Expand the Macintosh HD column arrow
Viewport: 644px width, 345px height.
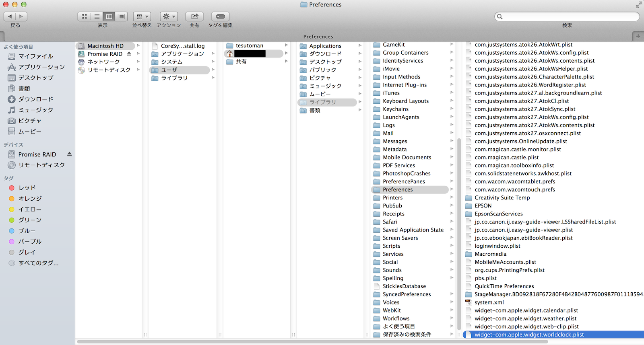pos(138,45)
